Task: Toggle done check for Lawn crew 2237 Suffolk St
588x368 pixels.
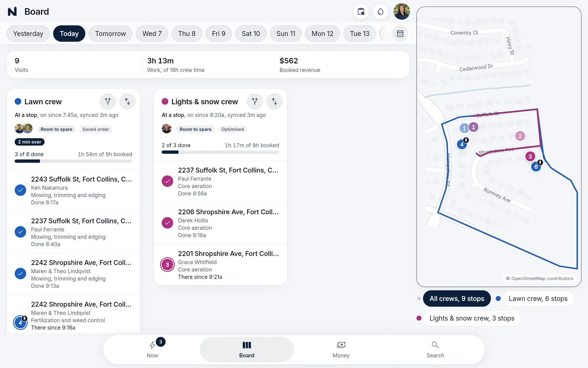Action: (20, 232)
